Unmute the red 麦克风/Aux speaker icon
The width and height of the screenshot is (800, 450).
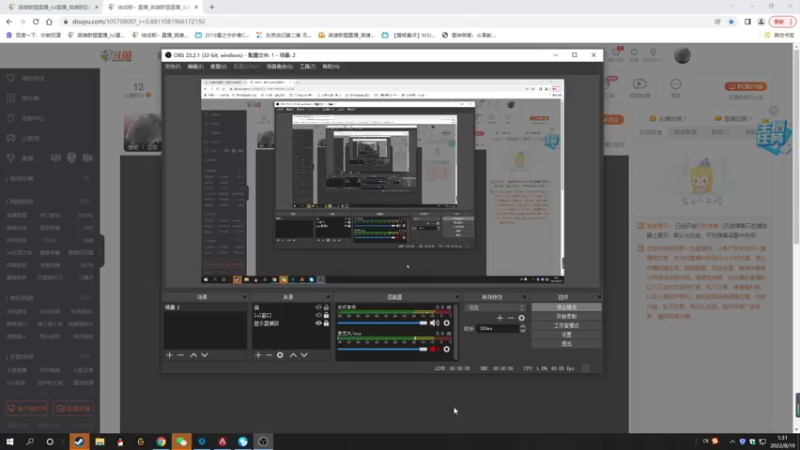tap(434, 349)
